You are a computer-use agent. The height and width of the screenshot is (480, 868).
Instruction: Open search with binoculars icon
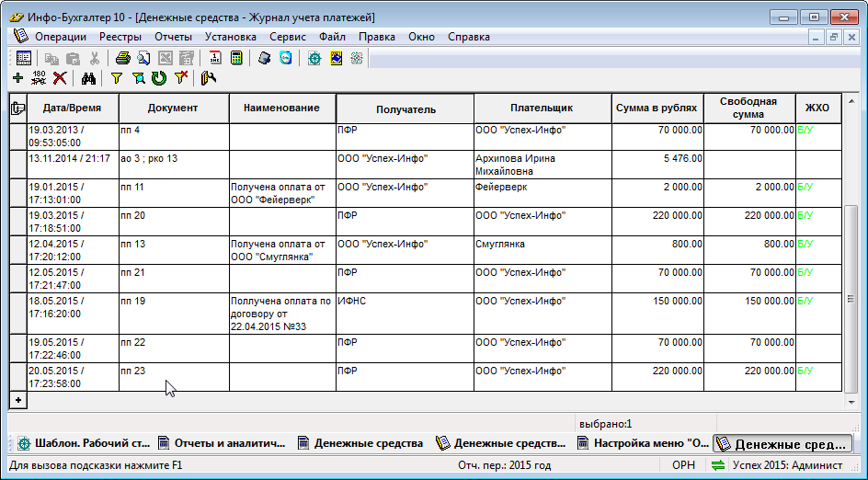[88, 78]
